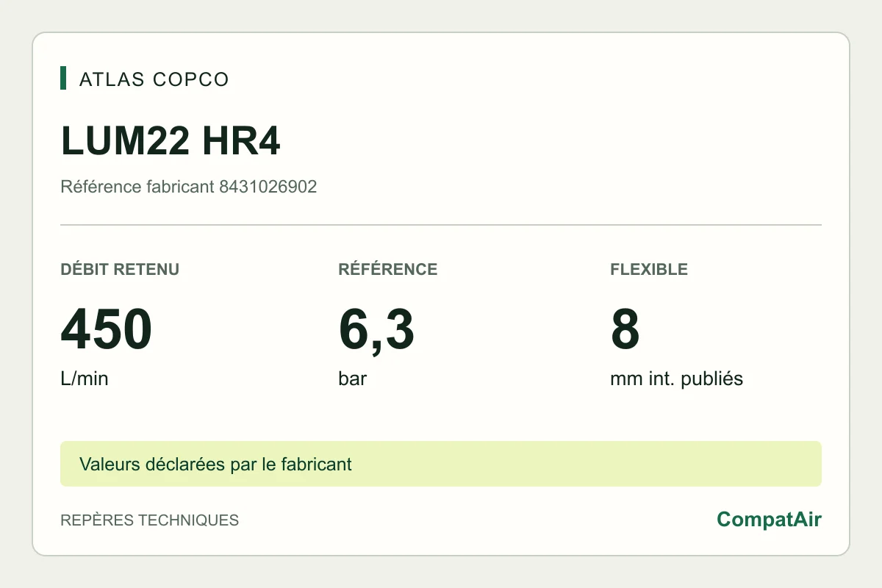Select the LUM22 HR4 product title
Image resolution: width=882 pixels, height=588 pixels.
(170, 141)
